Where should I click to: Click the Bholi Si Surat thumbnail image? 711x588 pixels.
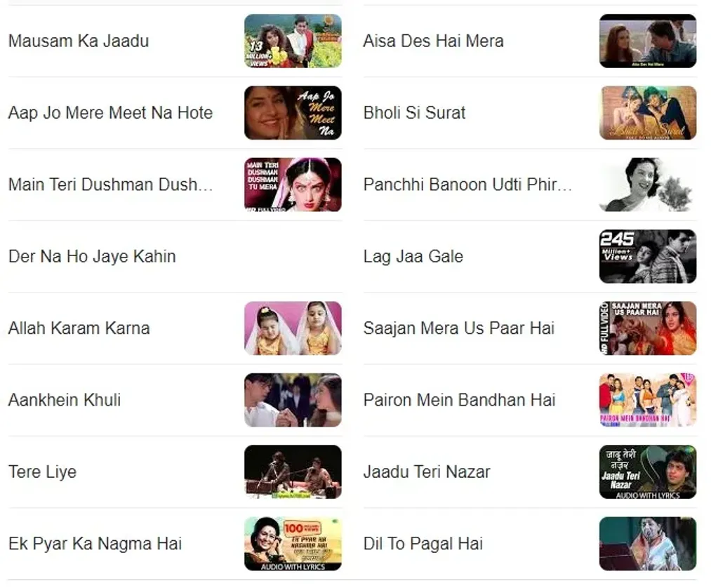648,112
